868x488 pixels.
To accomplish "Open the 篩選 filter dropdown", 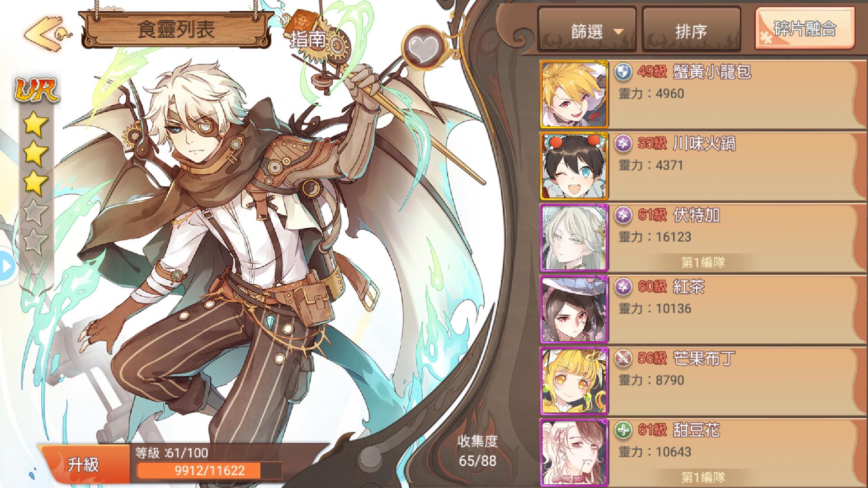I will 587,31.
